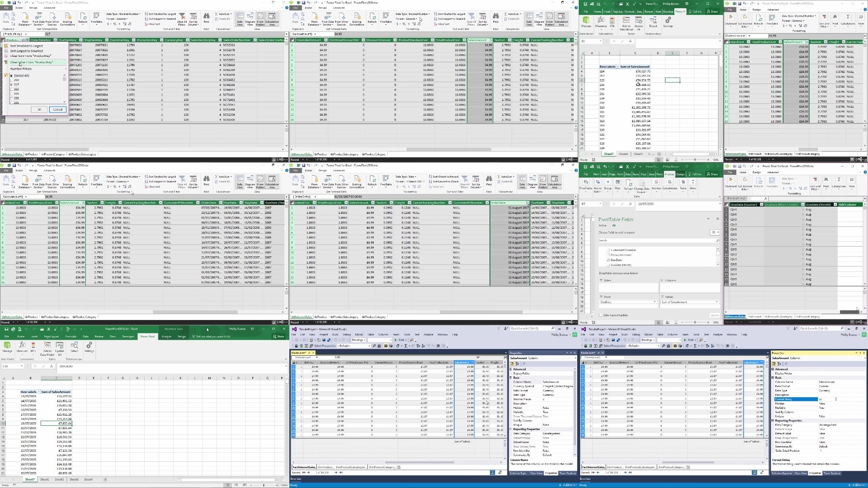
Task: Click Clear All Filters in filter-menu Power Pivot window
Action: pyautogui.click(x=182, y=20)
